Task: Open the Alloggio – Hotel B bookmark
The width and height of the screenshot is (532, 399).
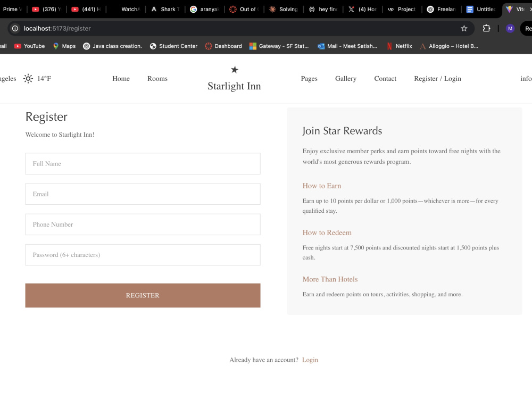Action: 448,46
